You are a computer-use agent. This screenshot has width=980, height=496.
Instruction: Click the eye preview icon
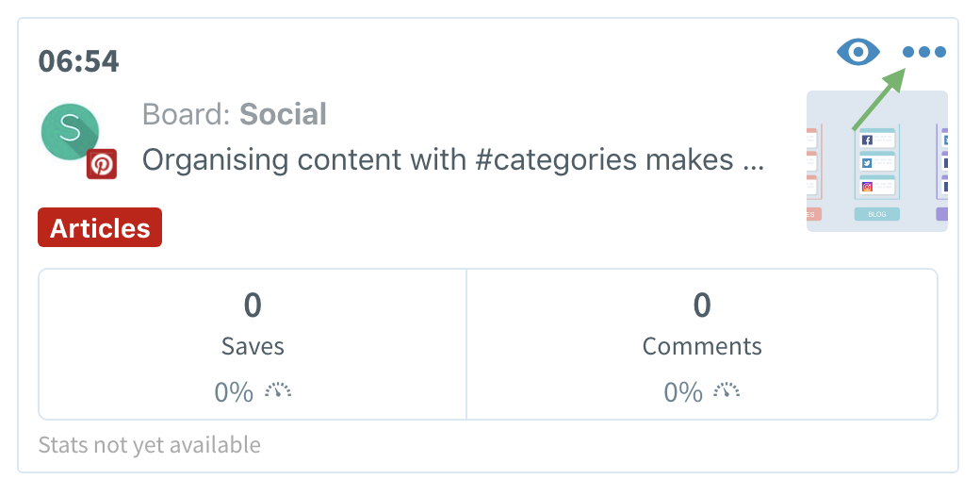coord(858,51)
